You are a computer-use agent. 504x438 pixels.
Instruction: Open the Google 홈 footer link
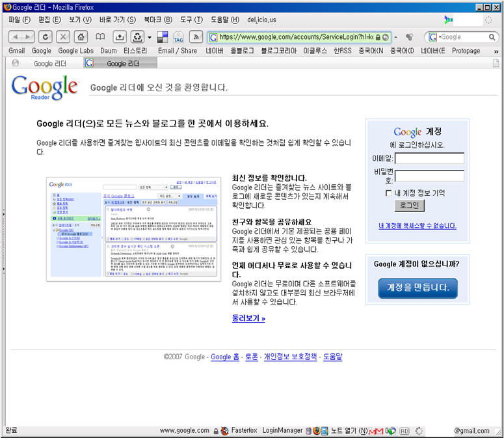(x=225, y=357)
